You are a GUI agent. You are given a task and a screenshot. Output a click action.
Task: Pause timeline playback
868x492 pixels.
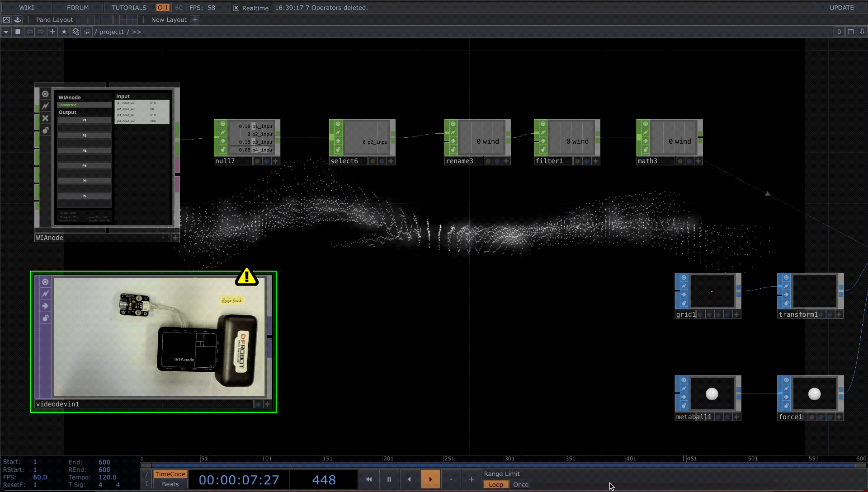389,479
